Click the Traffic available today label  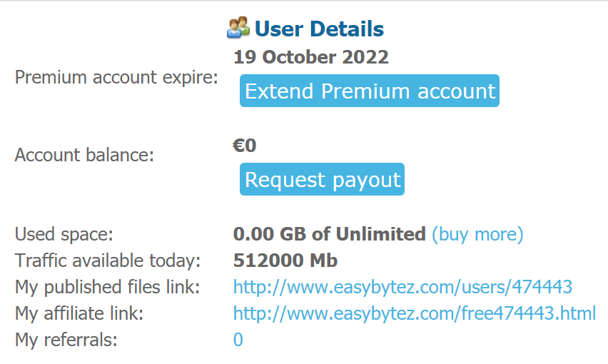pyautogui.click(x=108, y=261)
